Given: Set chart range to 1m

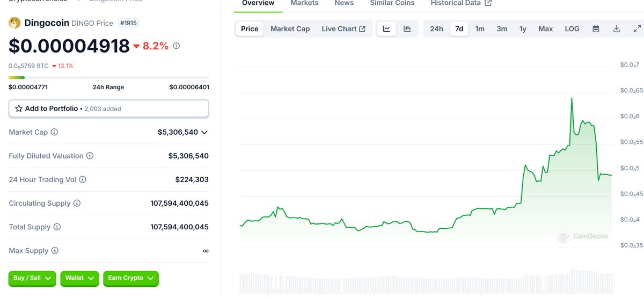Looking at the screenshot, I should (x=480, y=28).
